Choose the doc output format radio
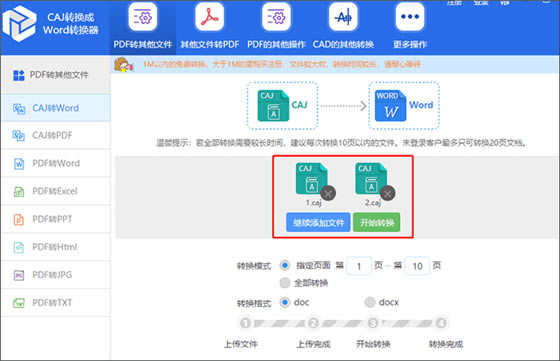Image resolution: width=560 pixels, height=361 pixels. pos(285,302)
